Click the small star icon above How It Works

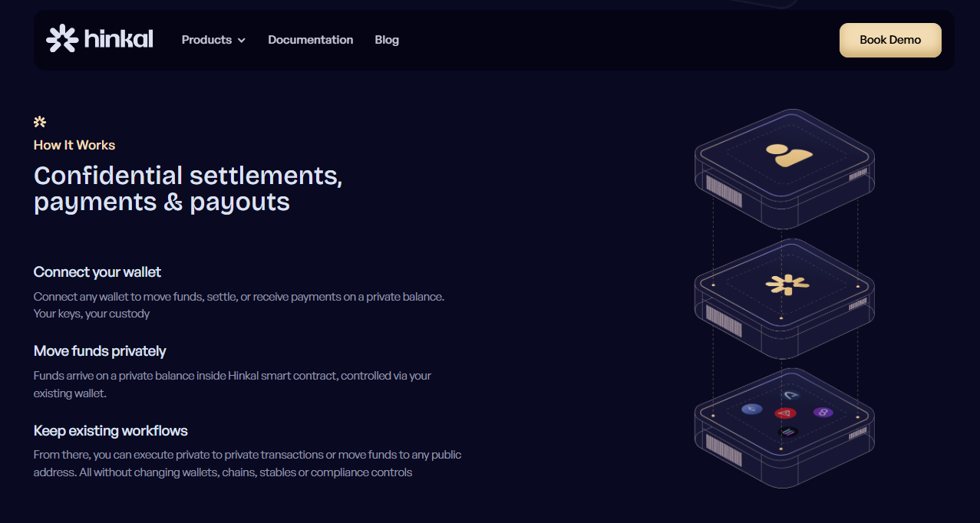[x=40, y=121]
